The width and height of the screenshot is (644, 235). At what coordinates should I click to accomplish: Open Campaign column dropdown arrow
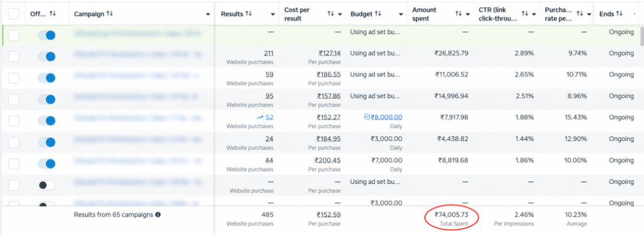(208, 14)
